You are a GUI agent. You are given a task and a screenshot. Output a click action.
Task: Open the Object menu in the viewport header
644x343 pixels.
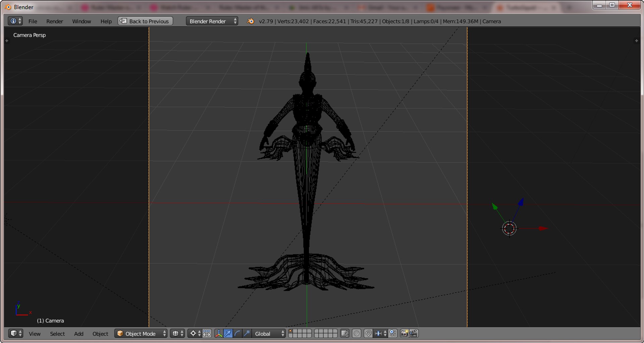tap(100, 334)
